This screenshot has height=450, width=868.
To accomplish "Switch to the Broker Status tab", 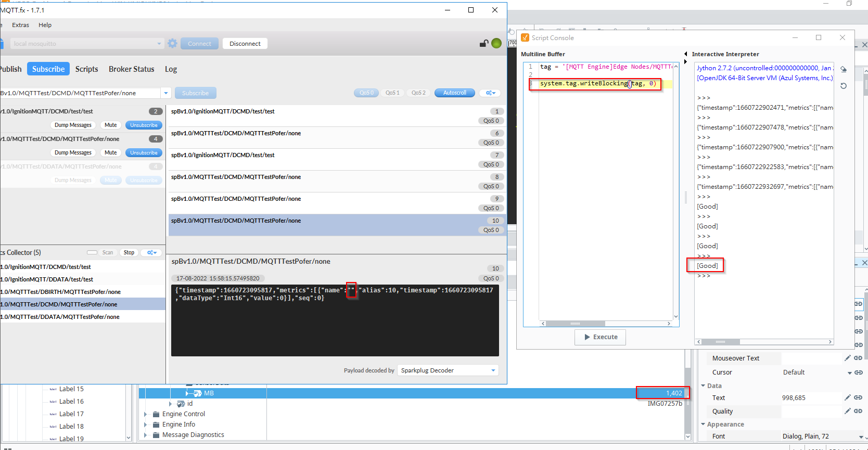I will tap(132, 69).
